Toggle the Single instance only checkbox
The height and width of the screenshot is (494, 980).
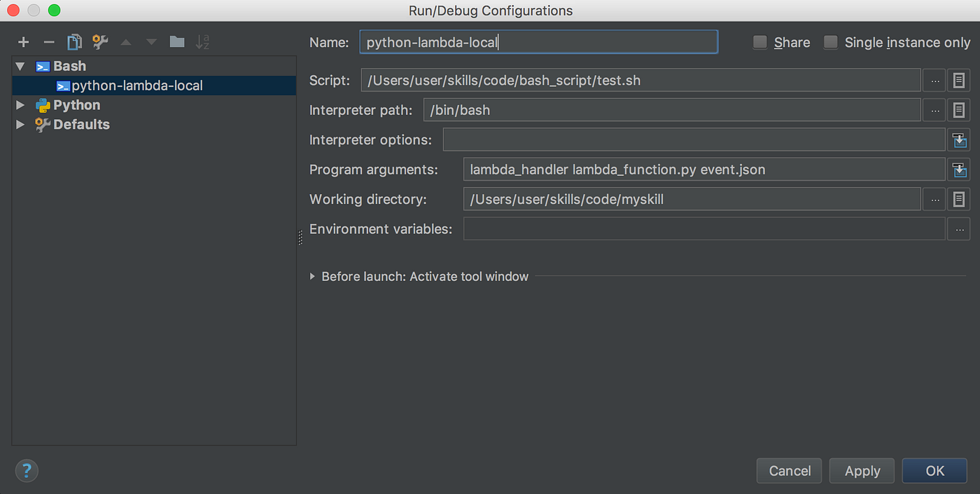pos(831,43)
